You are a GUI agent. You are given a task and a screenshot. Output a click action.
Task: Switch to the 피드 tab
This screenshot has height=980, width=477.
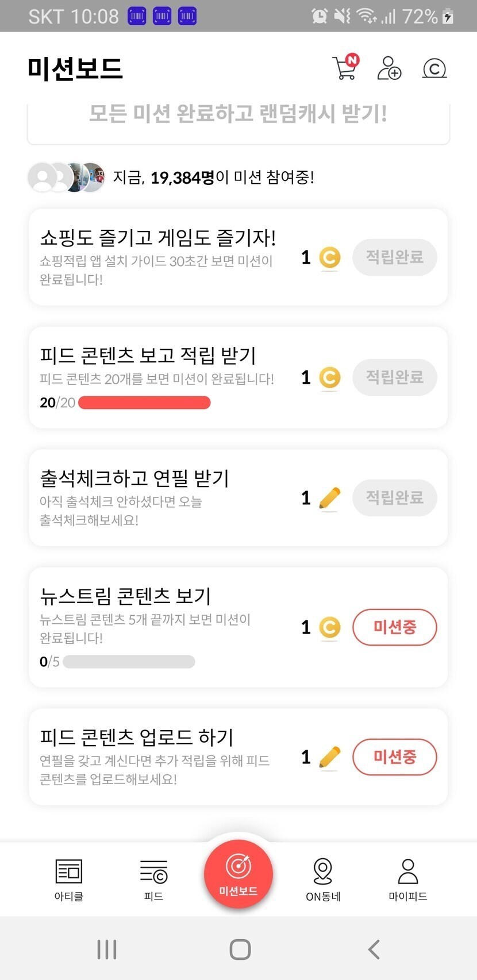tap(153, 879)
